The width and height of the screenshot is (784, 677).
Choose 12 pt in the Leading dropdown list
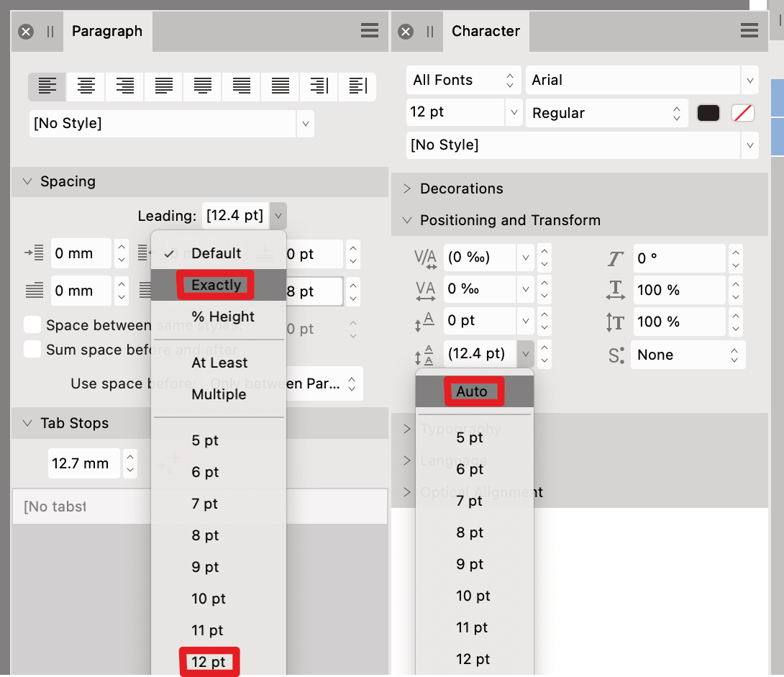coord(208,661)
